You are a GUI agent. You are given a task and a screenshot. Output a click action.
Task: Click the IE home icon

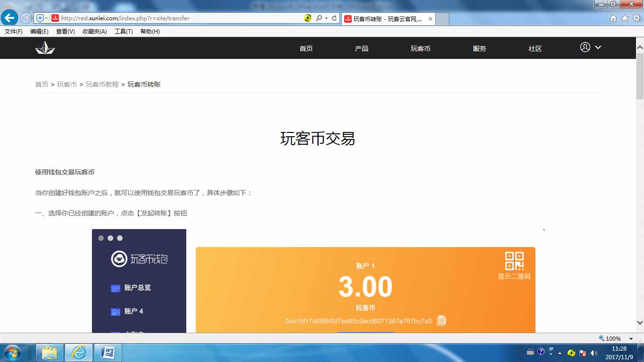tap(613, 18)
